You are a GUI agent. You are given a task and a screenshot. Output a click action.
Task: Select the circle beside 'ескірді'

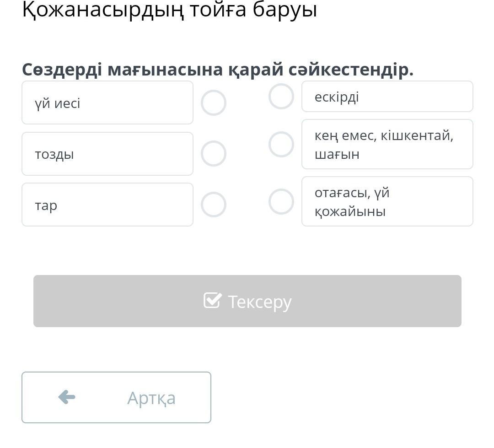tap(281, 97)
